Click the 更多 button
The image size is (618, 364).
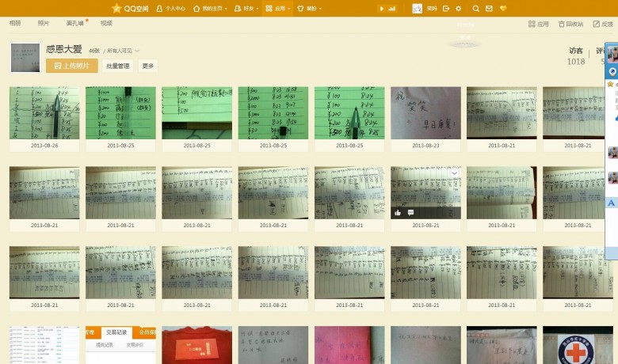pyautogui.click(x=147, y=66)
